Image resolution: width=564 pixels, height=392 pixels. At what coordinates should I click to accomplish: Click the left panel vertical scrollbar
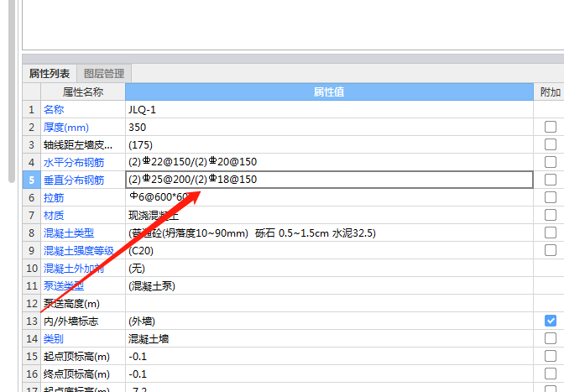pos(12,91)
